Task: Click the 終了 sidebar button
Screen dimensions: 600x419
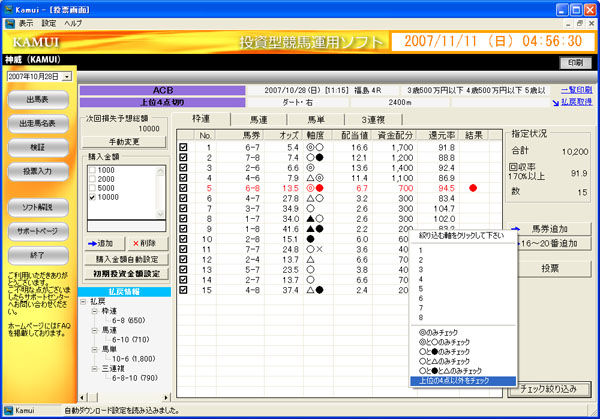Action: (40, 254)
